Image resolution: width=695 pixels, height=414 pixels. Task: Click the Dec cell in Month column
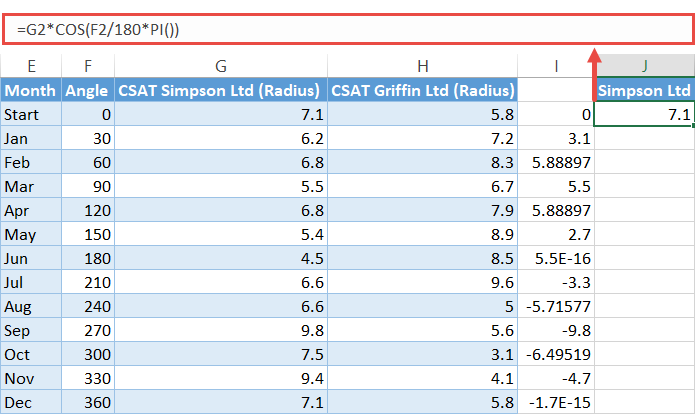[31, 402]
